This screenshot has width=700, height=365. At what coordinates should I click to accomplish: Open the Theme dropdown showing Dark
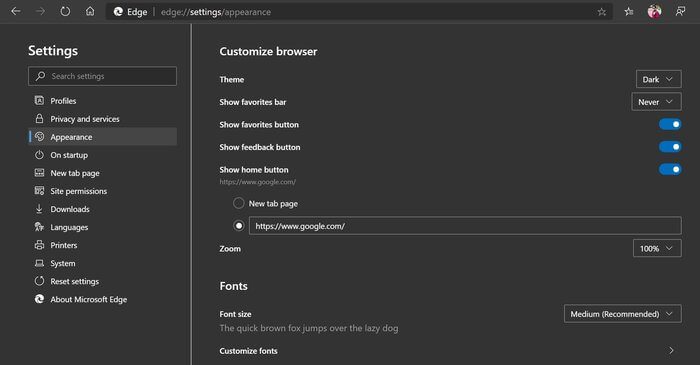click(x=658, y=79)
